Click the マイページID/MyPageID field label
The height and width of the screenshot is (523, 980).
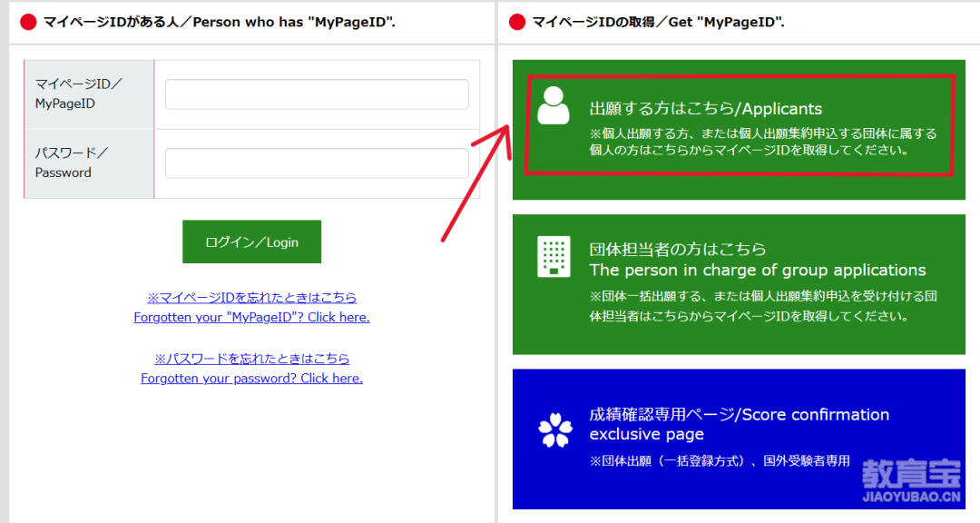[78, 94]
